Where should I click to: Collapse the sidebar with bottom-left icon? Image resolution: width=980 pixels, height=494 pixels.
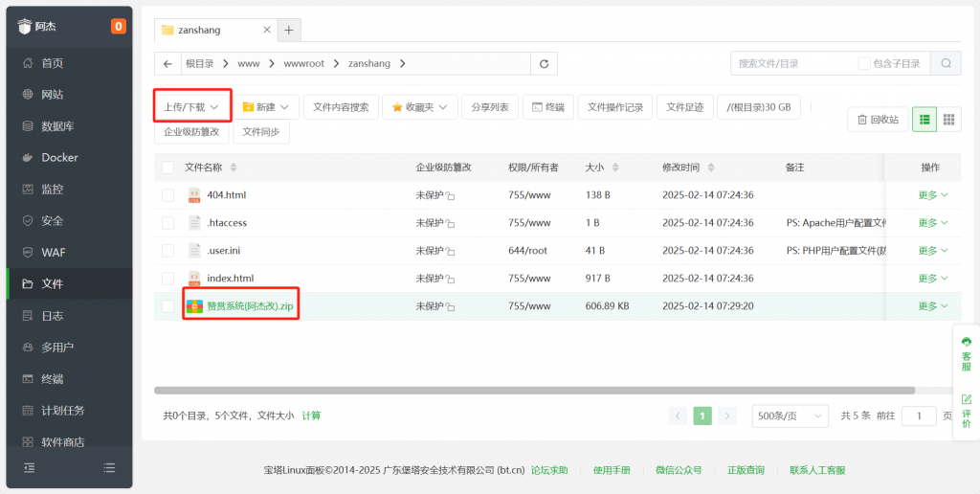coord(30,468)
